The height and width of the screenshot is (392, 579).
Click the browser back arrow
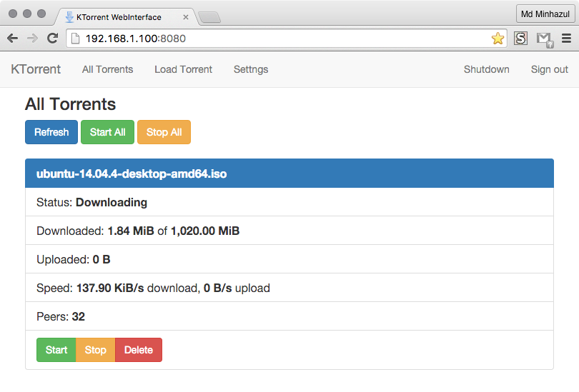tap(13, 39)
